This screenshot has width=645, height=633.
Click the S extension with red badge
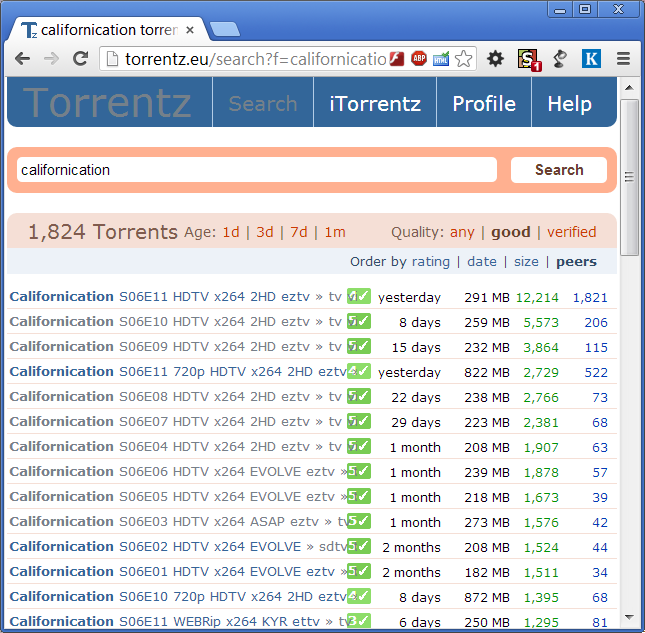[x=528, y=60]
